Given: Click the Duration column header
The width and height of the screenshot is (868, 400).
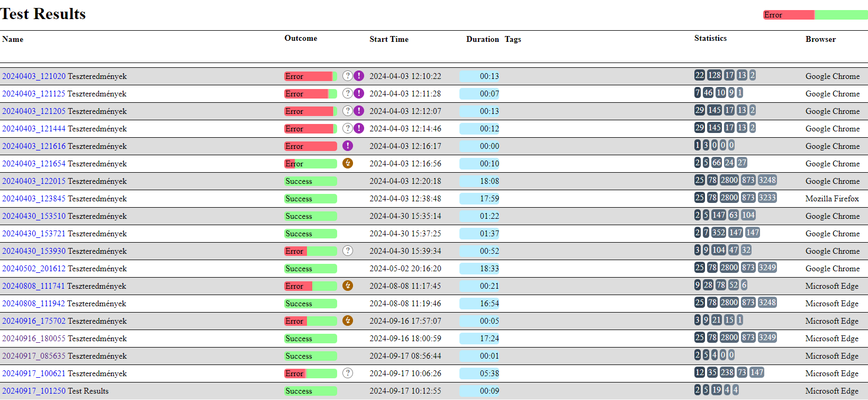Looking at the screenshot, I should 483,39.
